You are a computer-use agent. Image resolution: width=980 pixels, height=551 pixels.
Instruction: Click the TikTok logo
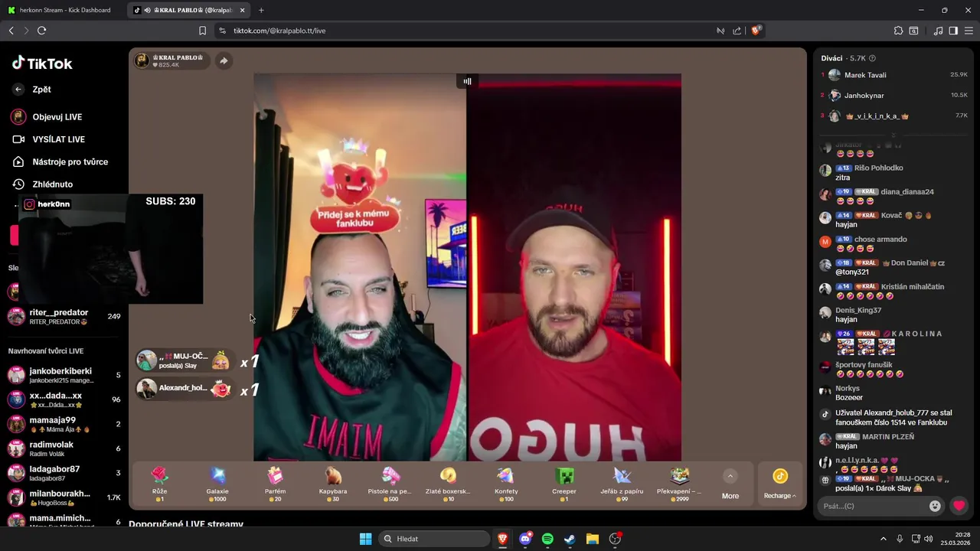(x=42, y=64)
